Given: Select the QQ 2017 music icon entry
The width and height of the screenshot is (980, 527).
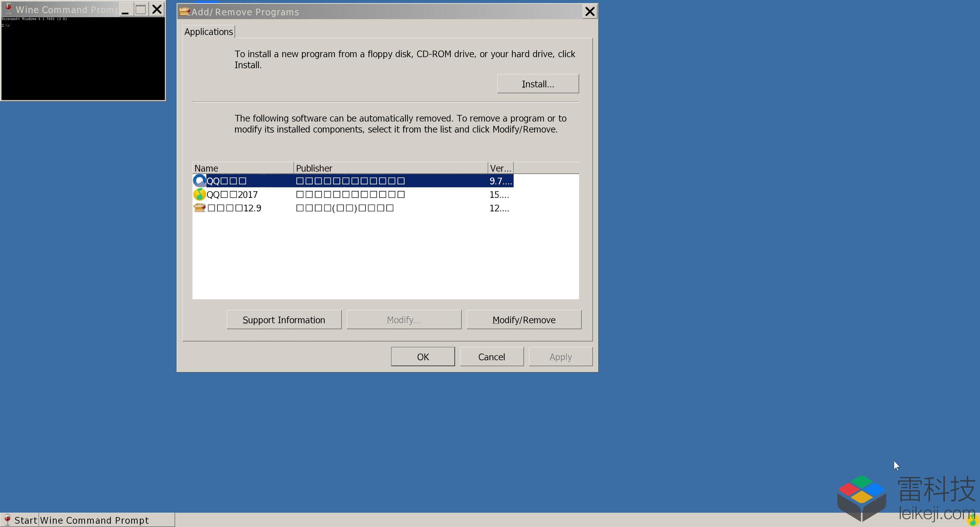Looking at the screenshot, I should [199, 194].
